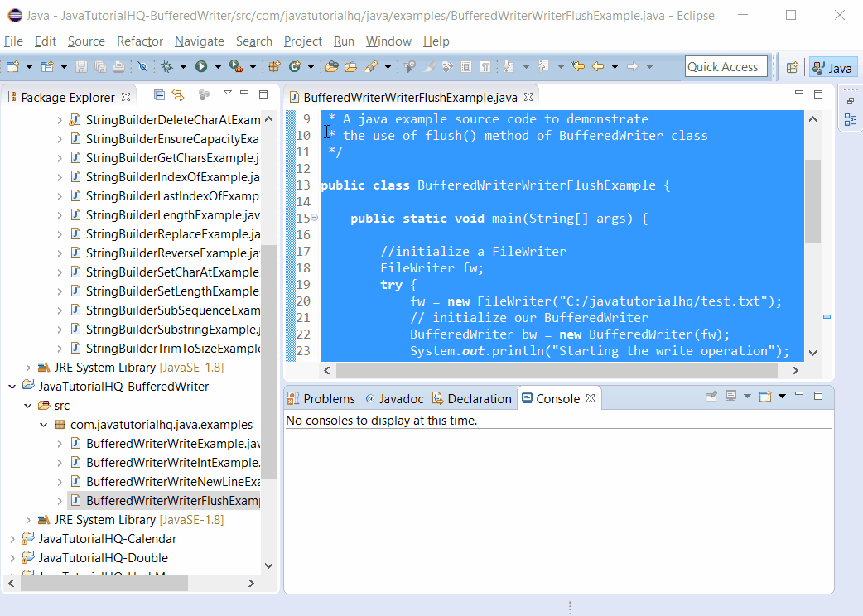Click the Quick Access field
Viewport: 863px width, 616px height.
pos(726,66)
